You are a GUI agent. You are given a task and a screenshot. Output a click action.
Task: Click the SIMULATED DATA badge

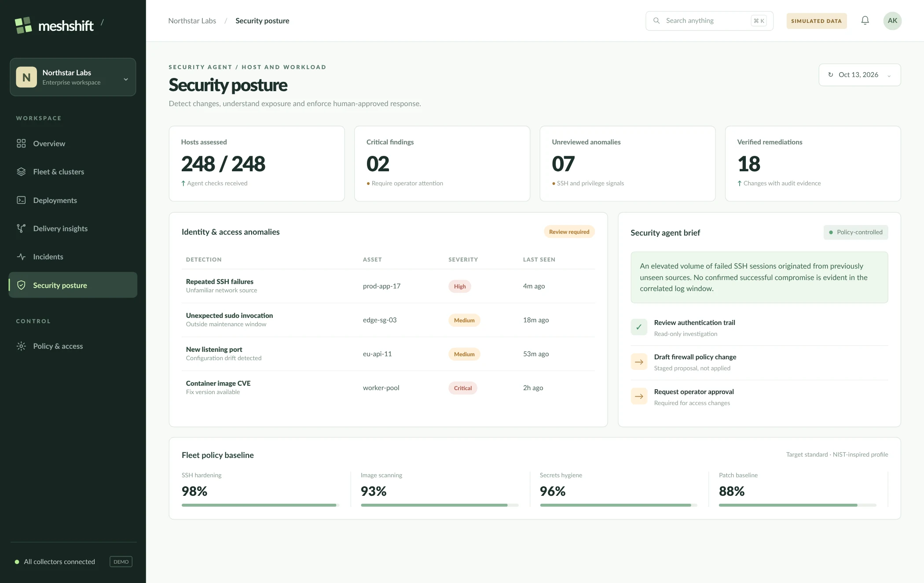click(817, 21)
